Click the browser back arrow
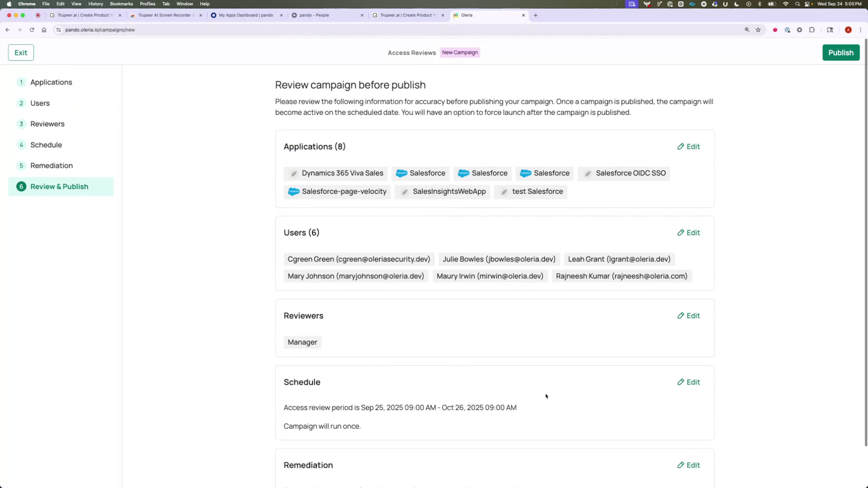 pyautogui.click(x=7, y=30)
